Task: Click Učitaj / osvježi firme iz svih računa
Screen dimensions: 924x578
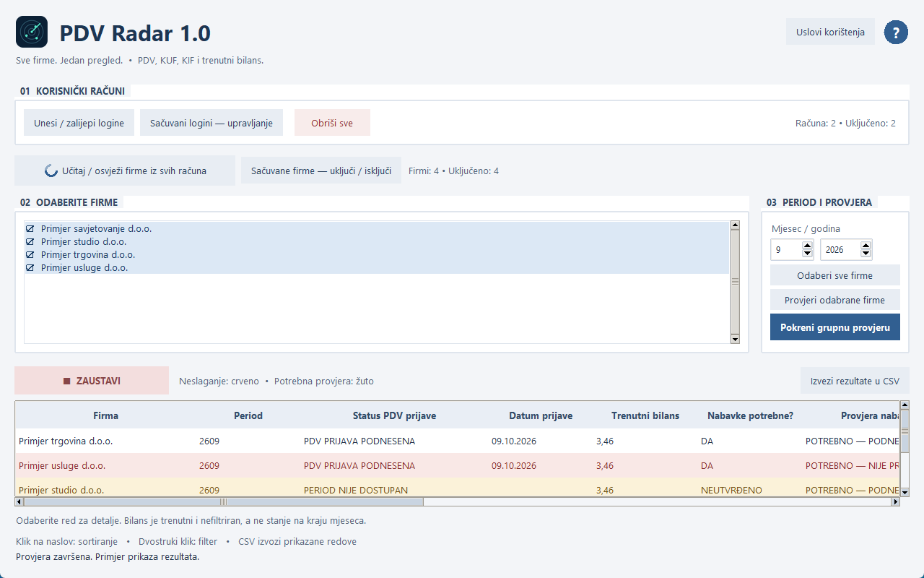Action: 125,171
